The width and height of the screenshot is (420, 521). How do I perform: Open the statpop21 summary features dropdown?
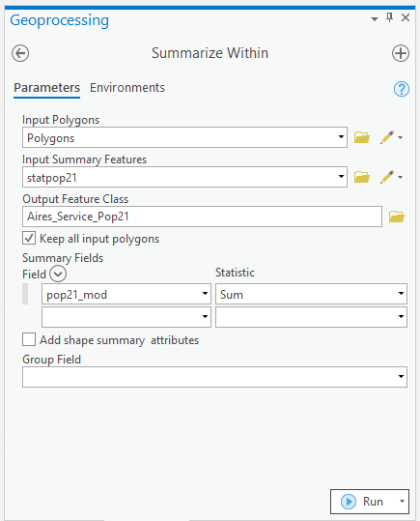tap(341, 177)
